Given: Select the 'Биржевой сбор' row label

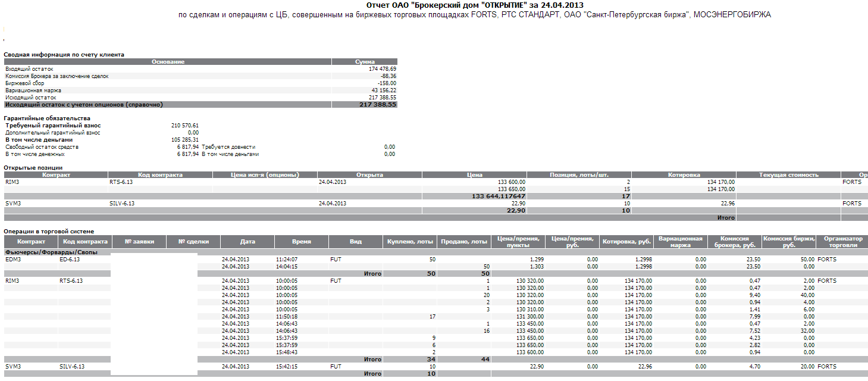Looking at the screenshot, I should (x=24, y=83).
